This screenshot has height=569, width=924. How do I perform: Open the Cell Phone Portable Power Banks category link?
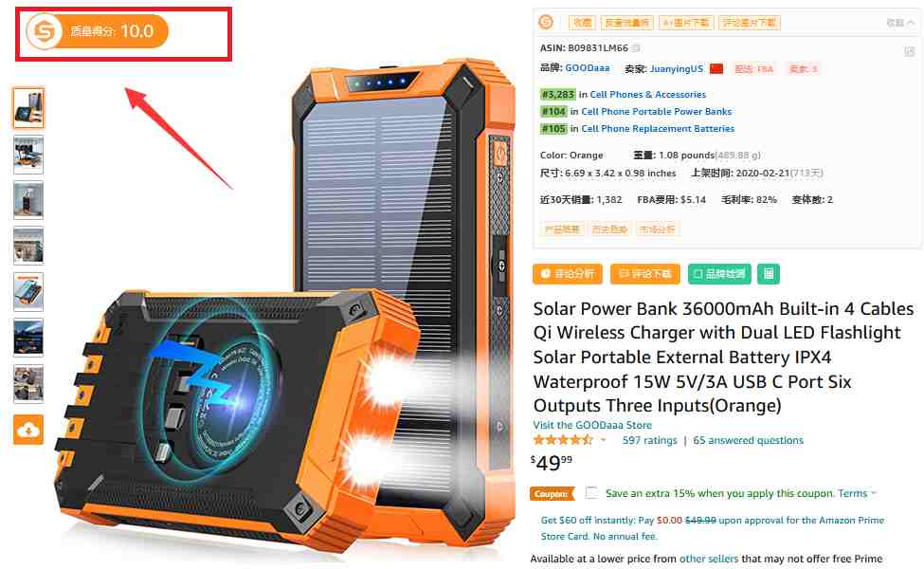(x=657, y=112)
